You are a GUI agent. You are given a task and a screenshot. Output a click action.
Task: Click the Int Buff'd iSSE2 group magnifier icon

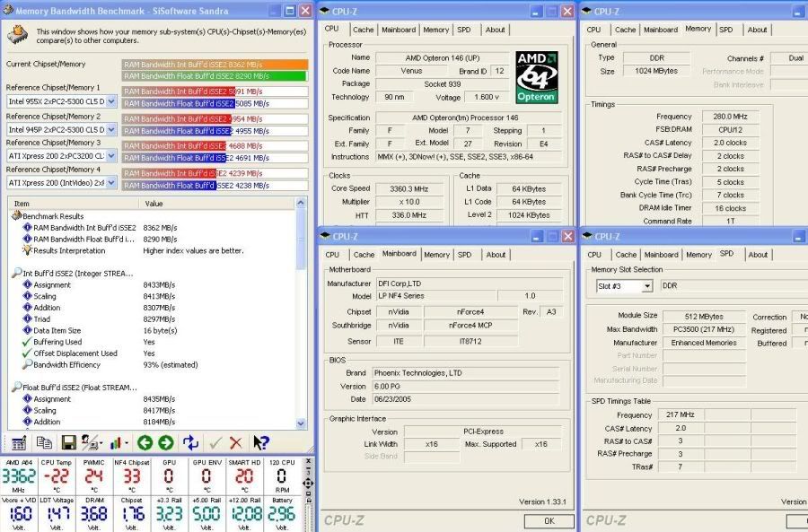(16, 273)
